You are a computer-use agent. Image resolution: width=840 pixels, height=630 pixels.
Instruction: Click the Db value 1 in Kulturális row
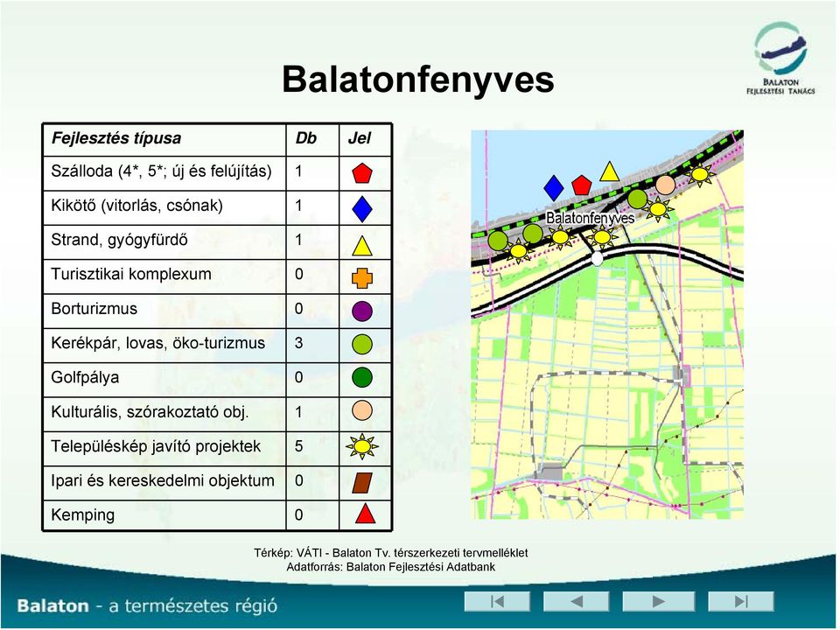pos(298,412)
